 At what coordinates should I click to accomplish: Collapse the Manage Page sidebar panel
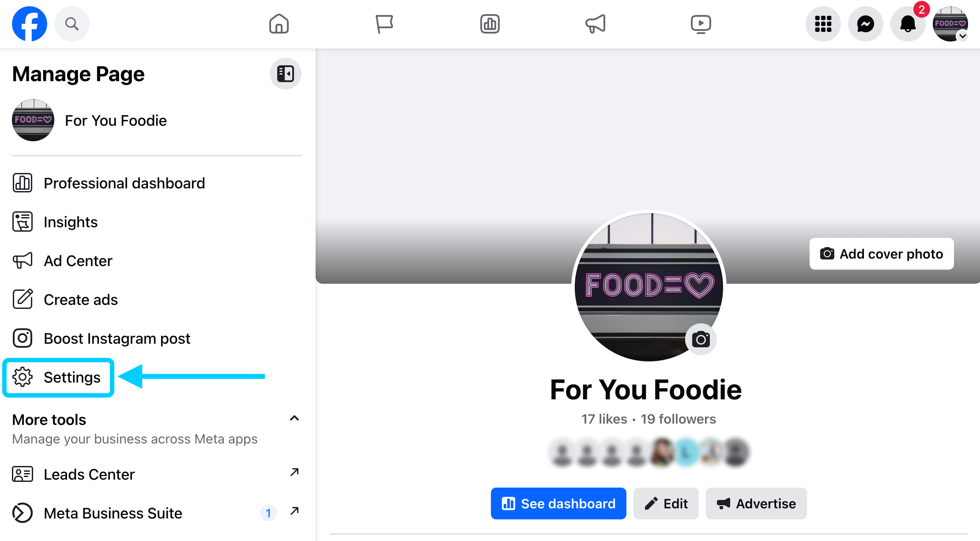[286, 74]
